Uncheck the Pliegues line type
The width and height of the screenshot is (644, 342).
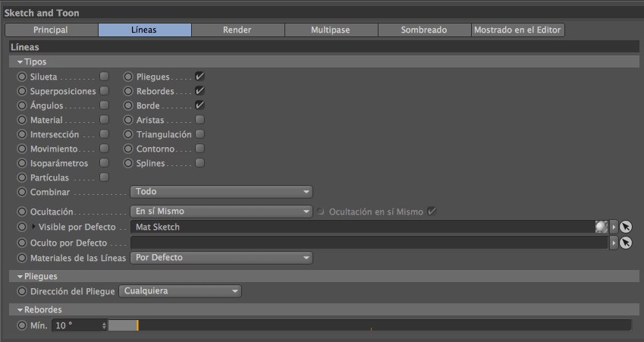[199, 77]
